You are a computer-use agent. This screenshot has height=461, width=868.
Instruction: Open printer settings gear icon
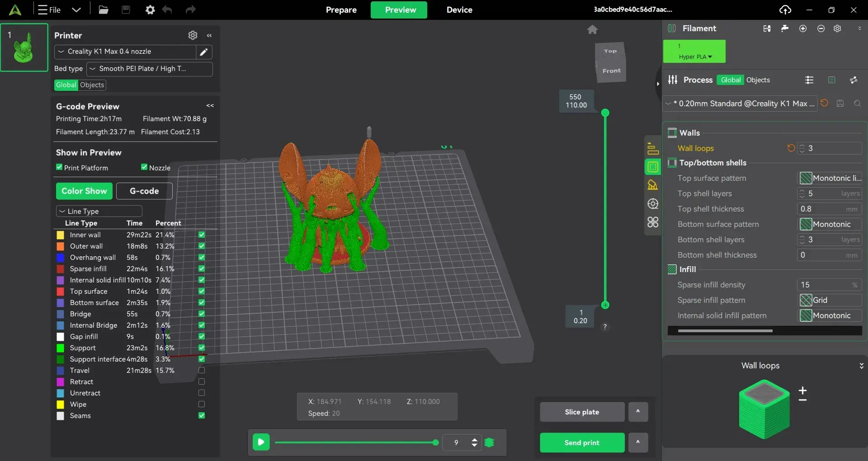[x=193, y=35]
